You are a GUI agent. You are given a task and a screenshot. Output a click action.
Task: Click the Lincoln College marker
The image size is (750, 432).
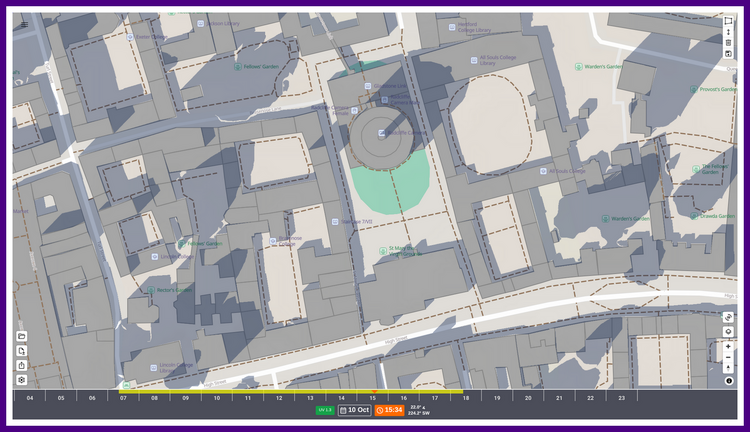(x=154, y=257)
